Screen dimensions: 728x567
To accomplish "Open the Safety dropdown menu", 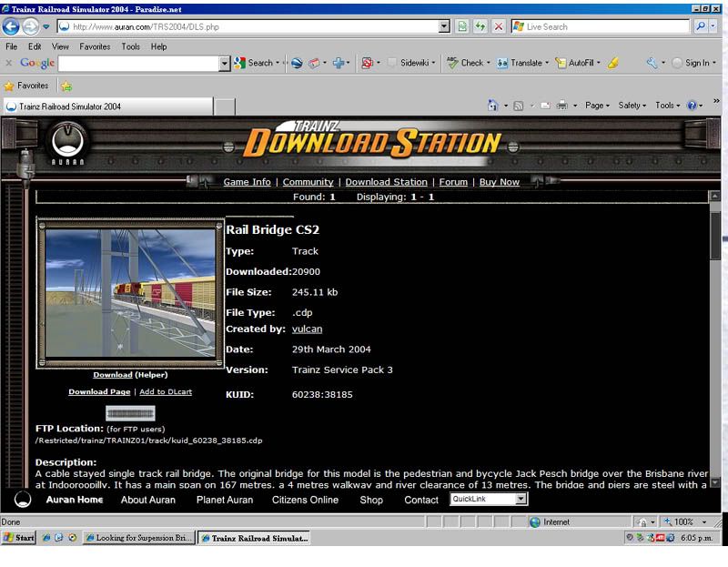I will 632,106.
